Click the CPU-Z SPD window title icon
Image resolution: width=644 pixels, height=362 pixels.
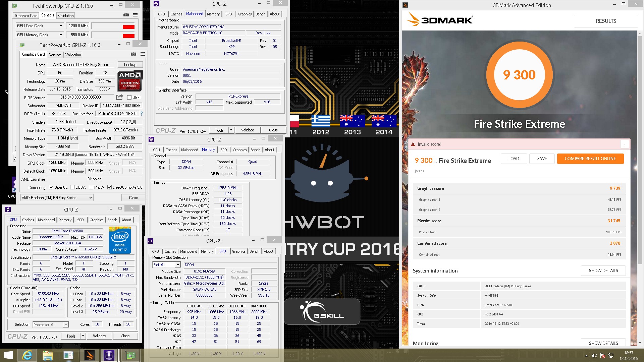[x=150, y=241]
